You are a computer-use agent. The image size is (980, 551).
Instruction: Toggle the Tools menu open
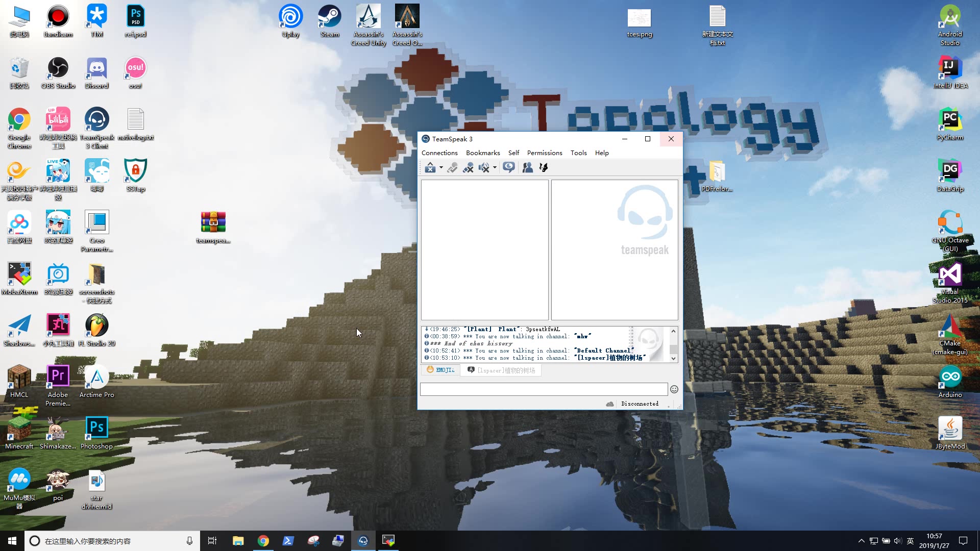578,153
